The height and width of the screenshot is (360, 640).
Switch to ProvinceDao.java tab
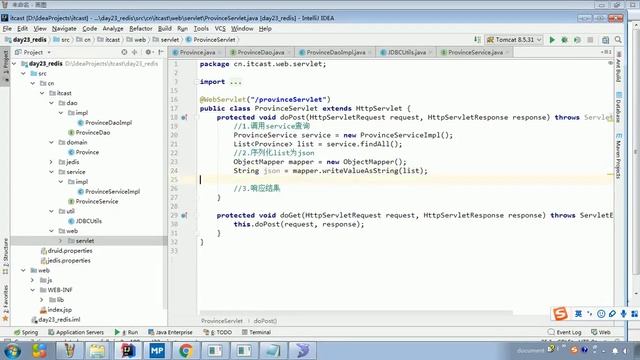260,52
